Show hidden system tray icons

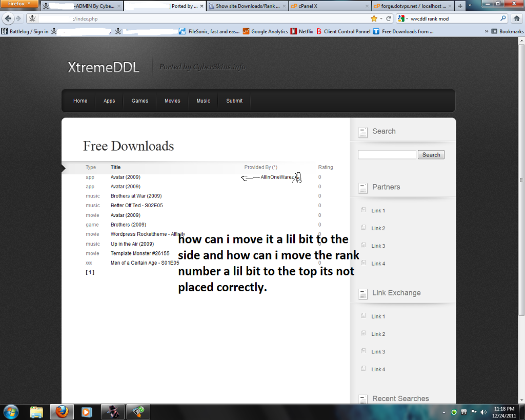[x=443, y=412]
